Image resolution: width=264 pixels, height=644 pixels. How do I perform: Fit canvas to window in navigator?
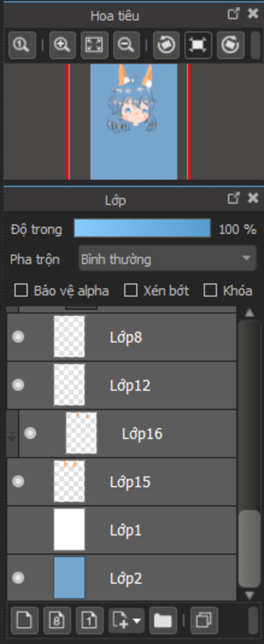pos(94,45)
